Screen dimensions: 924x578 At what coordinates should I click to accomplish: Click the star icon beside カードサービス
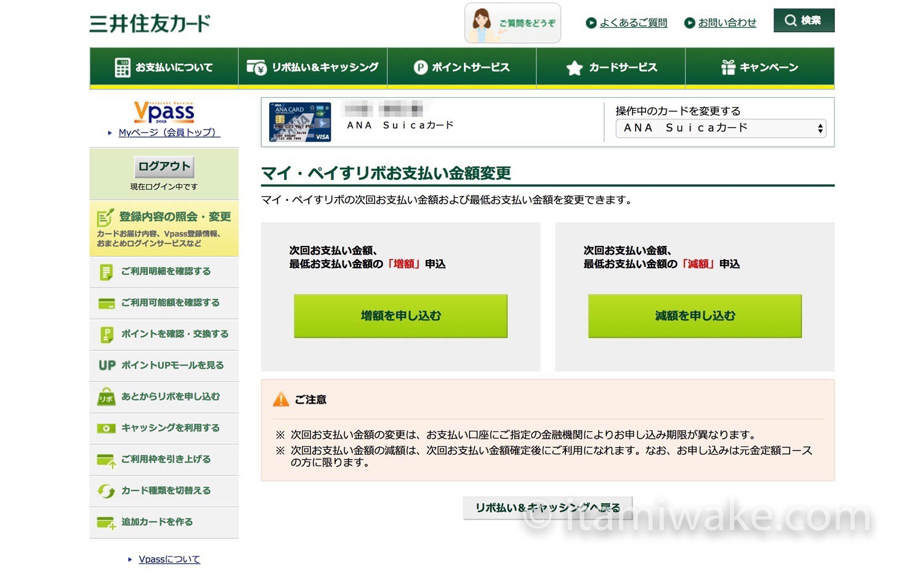tap(574, 68)
